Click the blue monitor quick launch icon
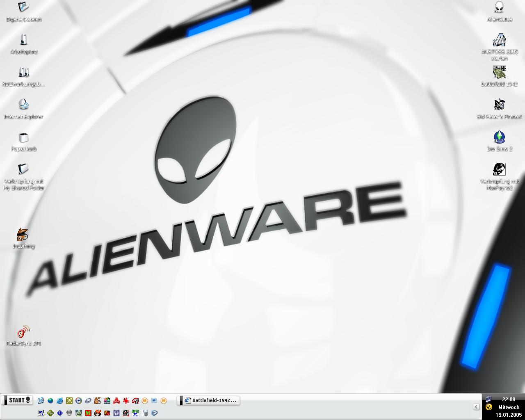Viewport: 525px width, 420px height. [154, 400]
